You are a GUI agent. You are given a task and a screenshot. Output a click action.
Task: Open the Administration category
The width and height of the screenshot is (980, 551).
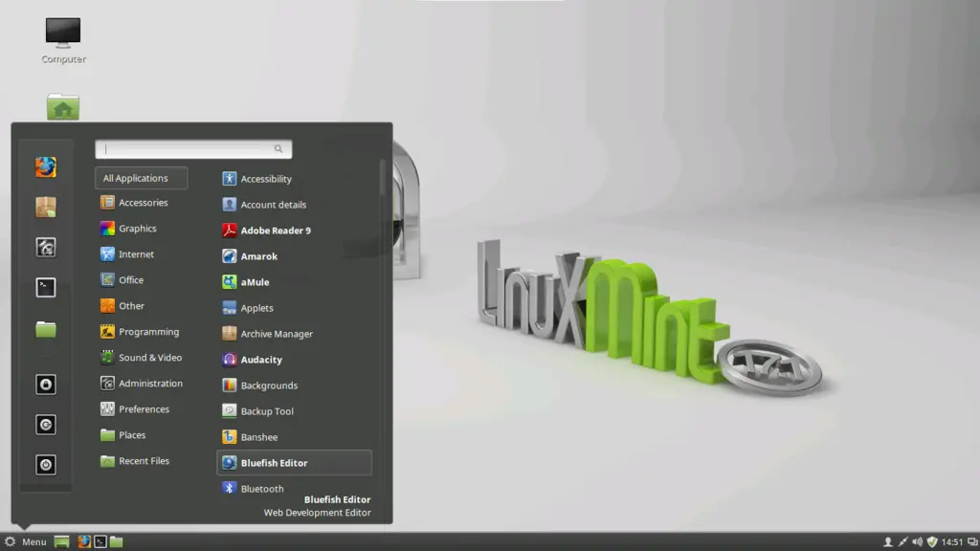tap(142, 383)
